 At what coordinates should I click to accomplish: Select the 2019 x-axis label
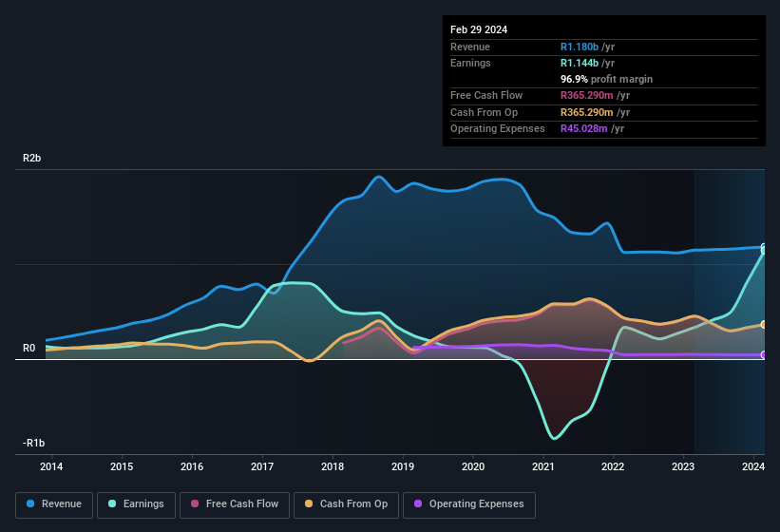pos(403,466)
